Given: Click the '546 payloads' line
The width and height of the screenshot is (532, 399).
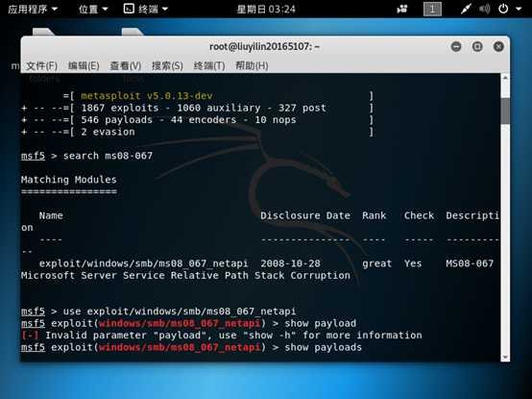Looking at the screenshot, I should click(198, 120).
